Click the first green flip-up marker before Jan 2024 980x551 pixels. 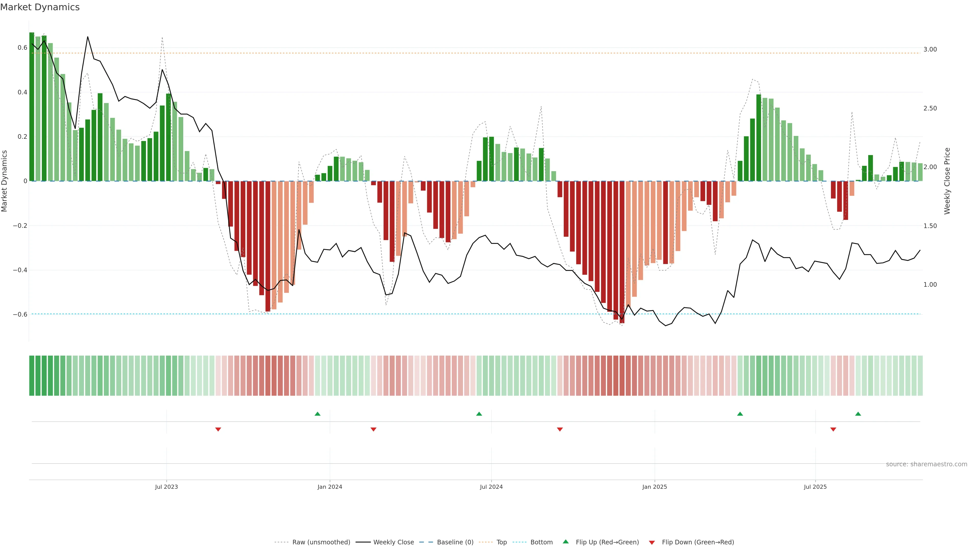(x=317, y=414)
